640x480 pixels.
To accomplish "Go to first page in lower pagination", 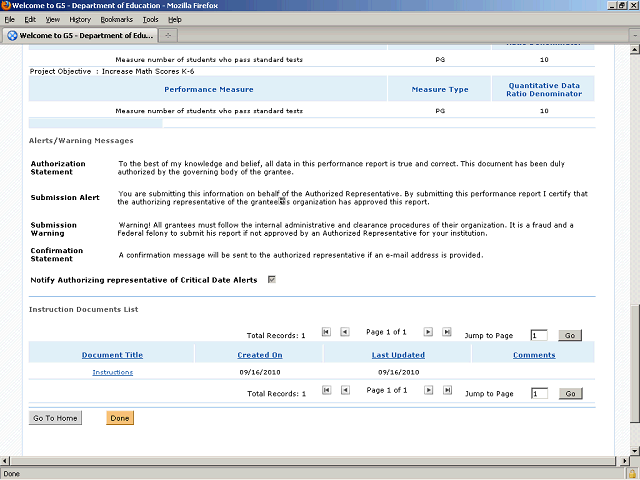I will [x=327, y=390].
